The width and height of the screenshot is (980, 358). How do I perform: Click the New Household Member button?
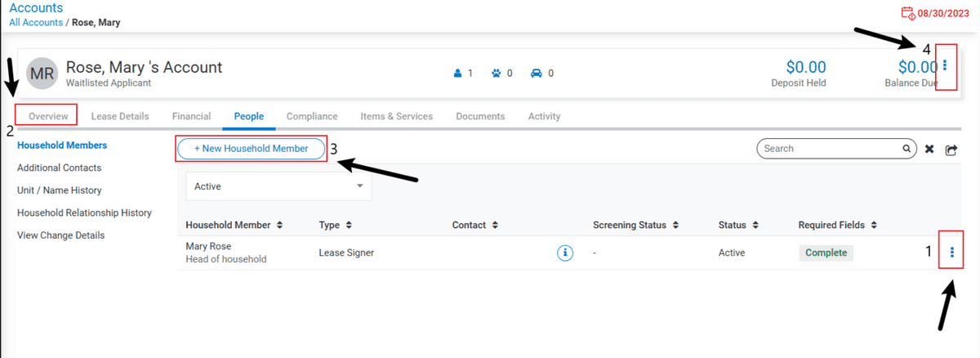[252, 149]
